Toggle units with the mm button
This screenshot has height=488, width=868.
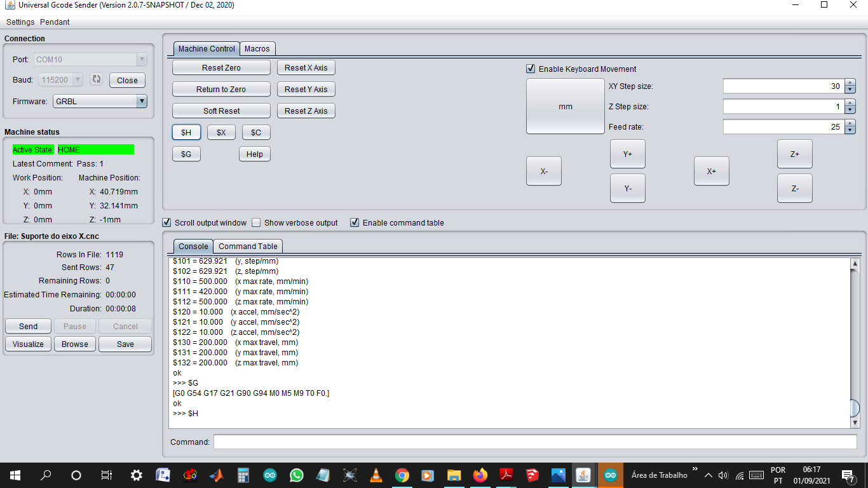[566, 106]
